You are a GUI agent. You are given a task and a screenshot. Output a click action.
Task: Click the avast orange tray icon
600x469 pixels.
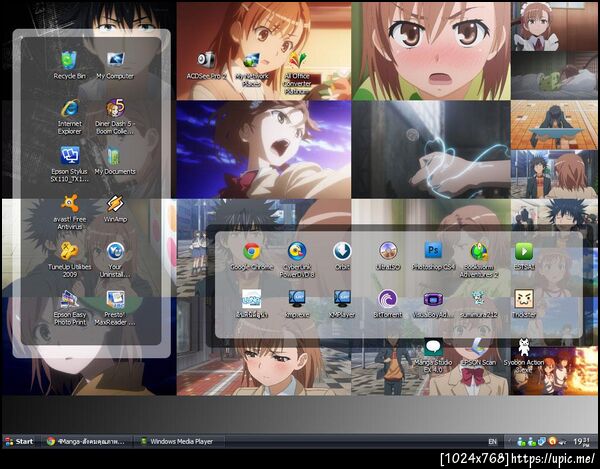click(552, 441)
